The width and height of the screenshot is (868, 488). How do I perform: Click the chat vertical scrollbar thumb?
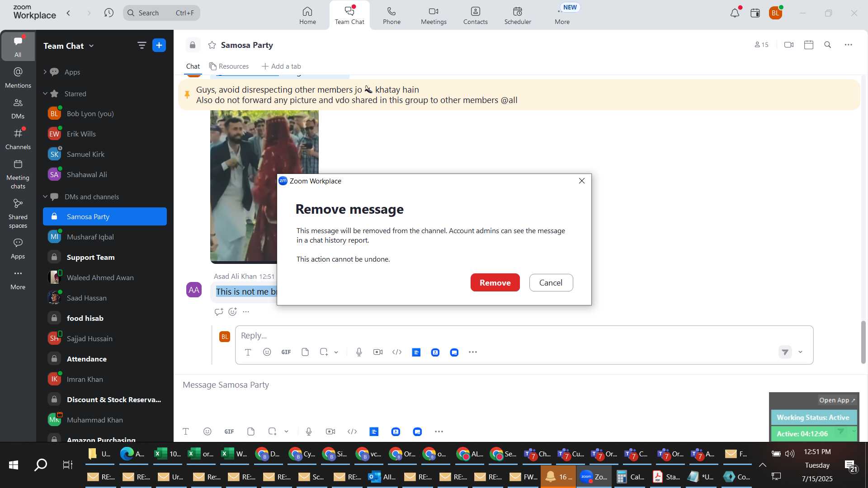[x=863, y=342]
